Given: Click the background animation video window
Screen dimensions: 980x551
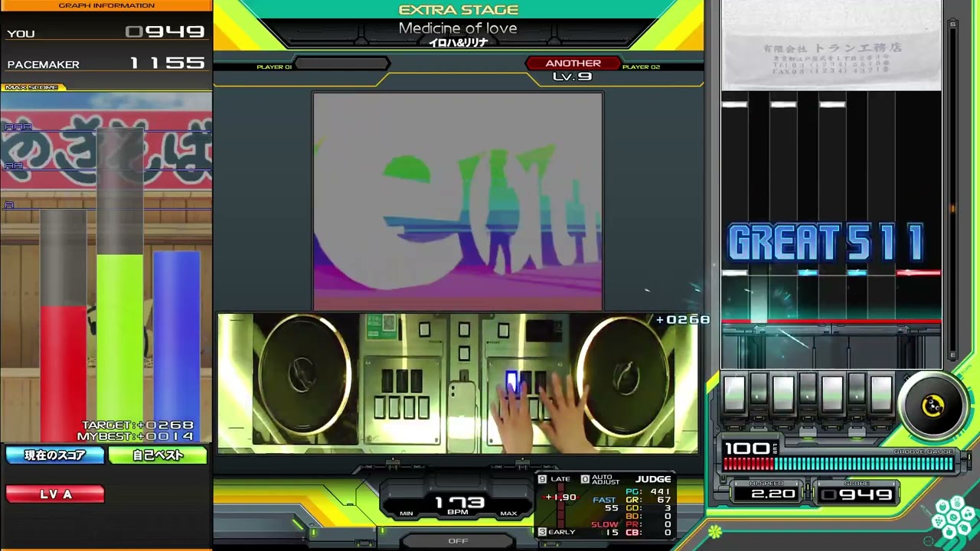Looking at the screenshot, I should [x=458, y=202].
